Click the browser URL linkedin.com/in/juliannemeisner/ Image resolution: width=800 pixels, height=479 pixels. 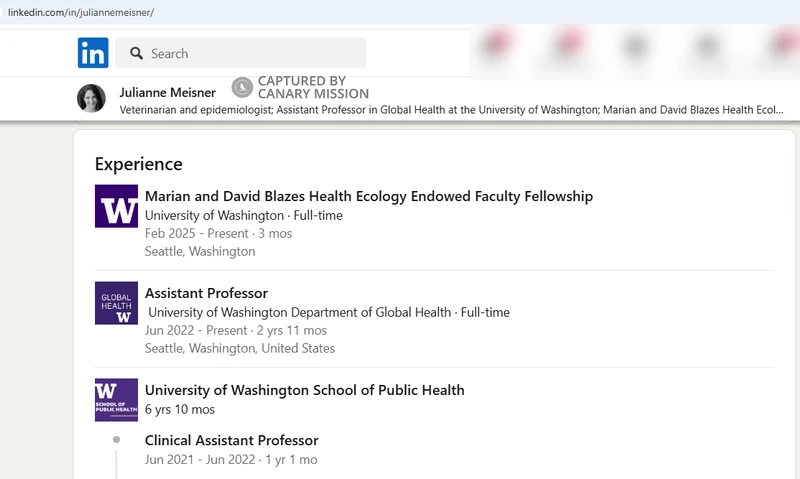click(81, 12)
